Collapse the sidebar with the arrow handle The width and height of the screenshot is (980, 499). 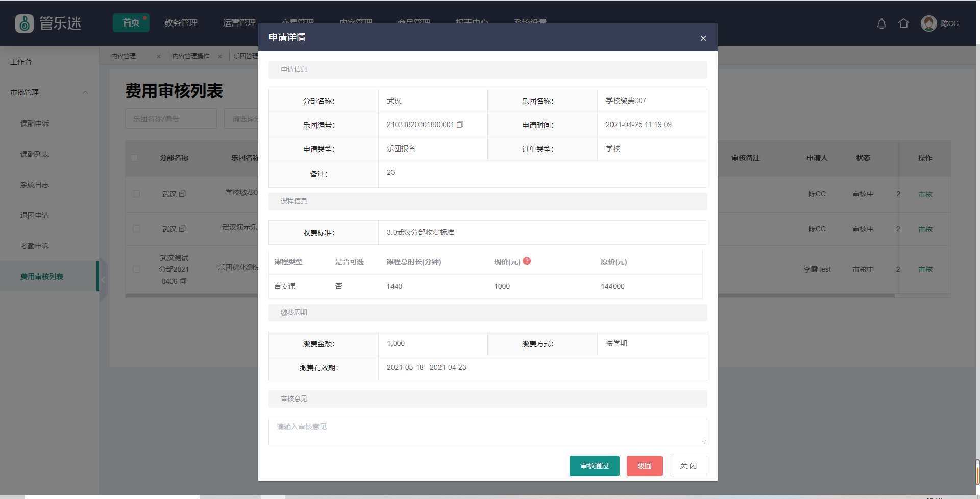click(104, 279)
